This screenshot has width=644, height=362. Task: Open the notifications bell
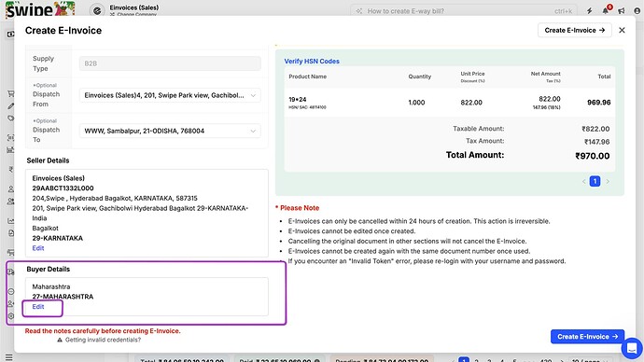pyautogui.click(x=606, y=10)
